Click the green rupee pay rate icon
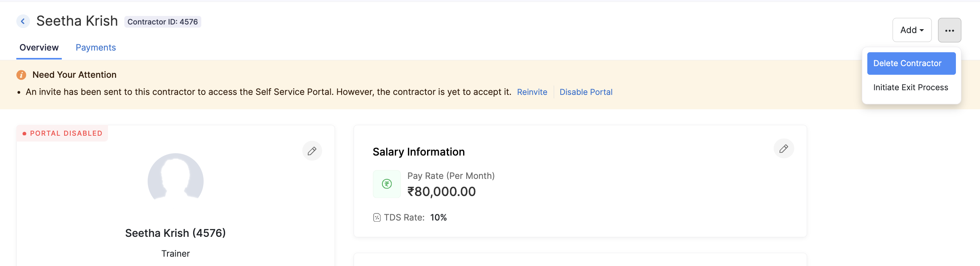Screen dimensions: 980x266 pyautogui.click(x=387, y=184)
